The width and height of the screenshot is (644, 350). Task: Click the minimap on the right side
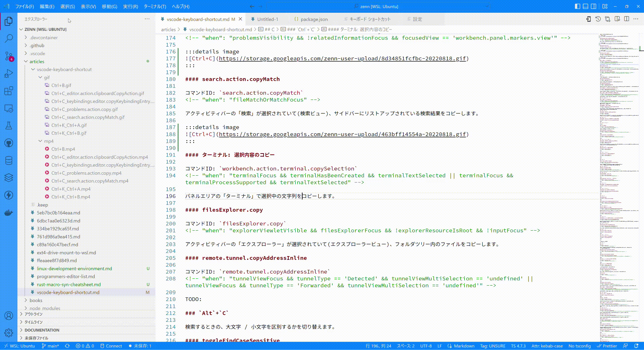[619, 188]
